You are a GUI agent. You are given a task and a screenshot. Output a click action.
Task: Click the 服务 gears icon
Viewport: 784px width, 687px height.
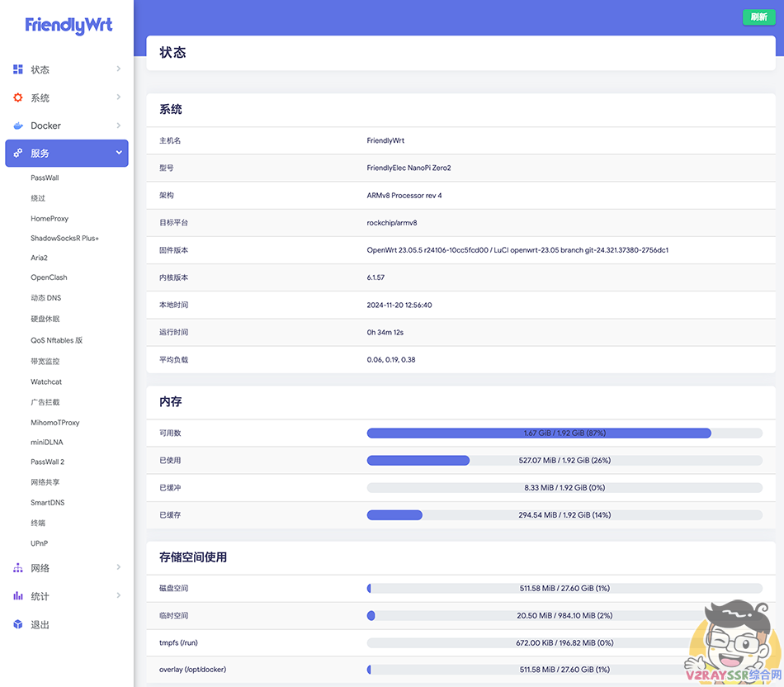(x=18, y=153)
